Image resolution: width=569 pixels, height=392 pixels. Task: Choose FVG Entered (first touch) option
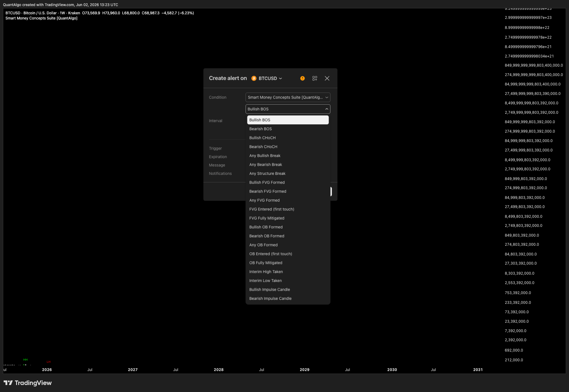(288, 209)
